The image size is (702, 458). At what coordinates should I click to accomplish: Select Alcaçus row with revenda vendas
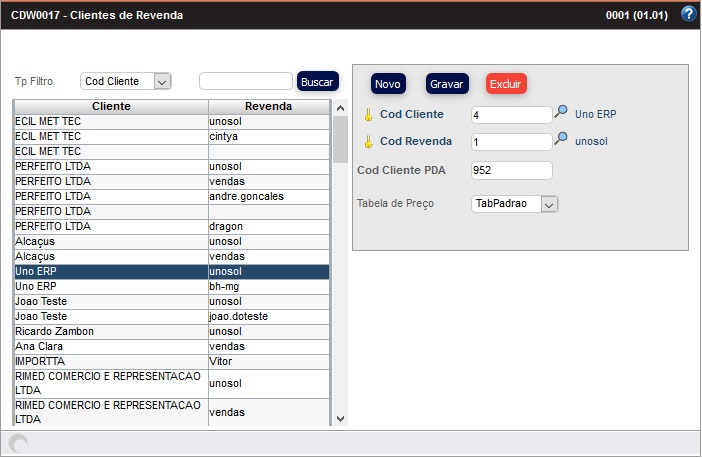point(172,257)
